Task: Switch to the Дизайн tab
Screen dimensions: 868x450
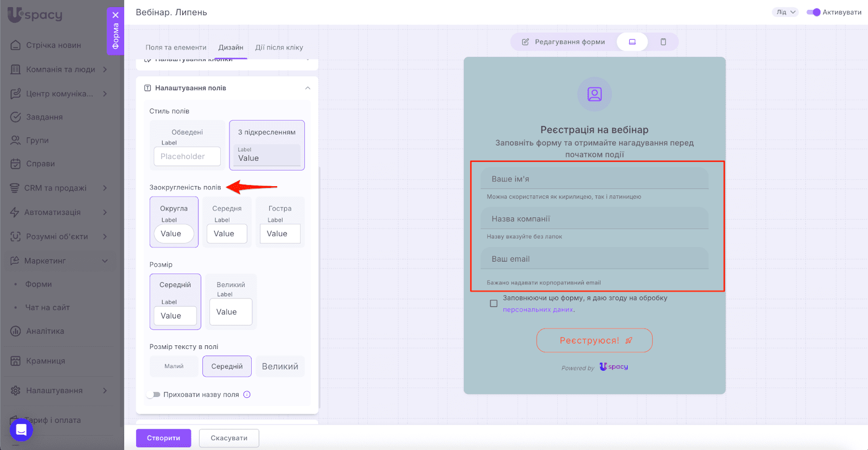Action: click(x=231, y=48)
